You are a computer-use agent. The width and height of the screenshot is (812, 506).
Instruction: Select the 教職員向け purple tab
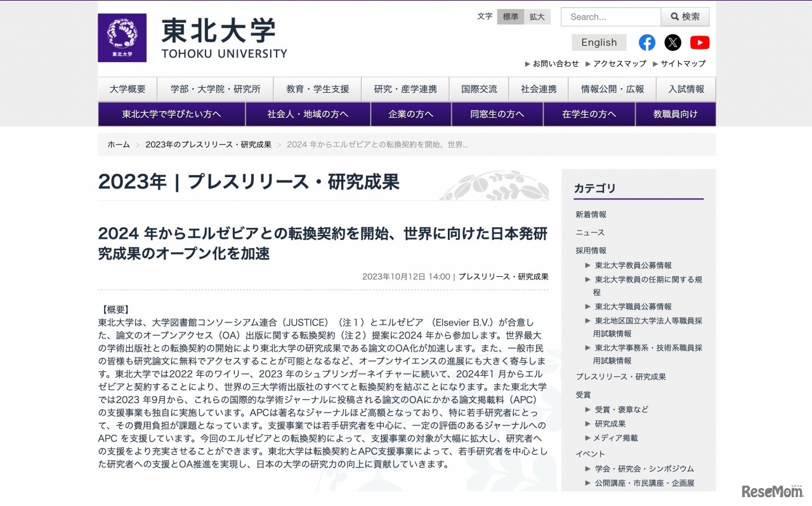tap(676, 113)
